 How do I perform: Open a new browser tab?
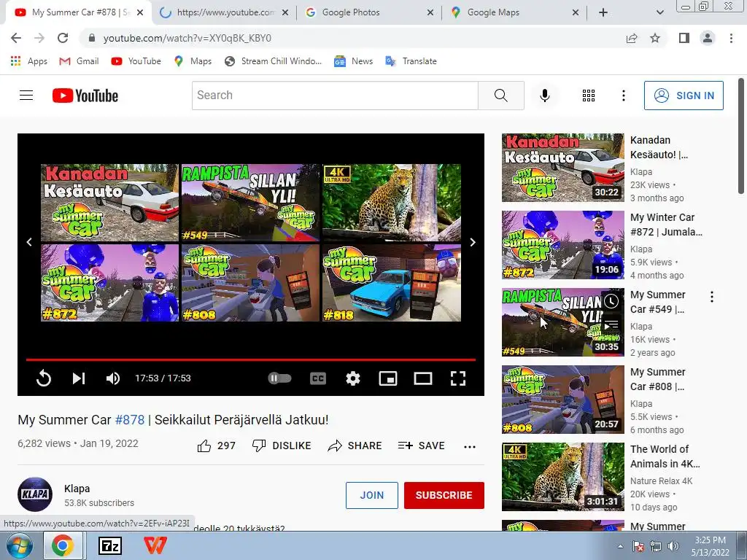[603, 13]
